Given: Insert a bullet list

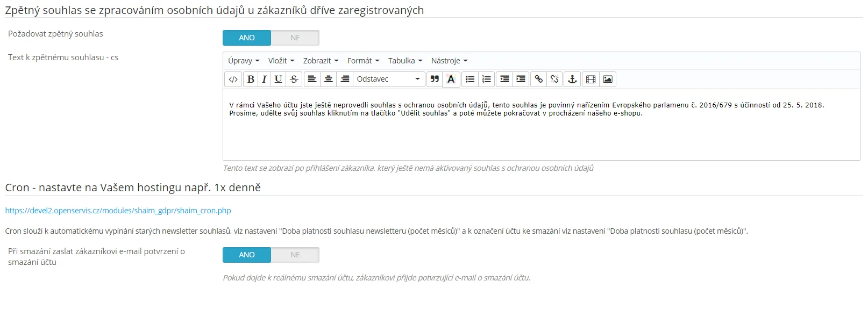Looking at the screenshot, I should [x=469, y=80].
